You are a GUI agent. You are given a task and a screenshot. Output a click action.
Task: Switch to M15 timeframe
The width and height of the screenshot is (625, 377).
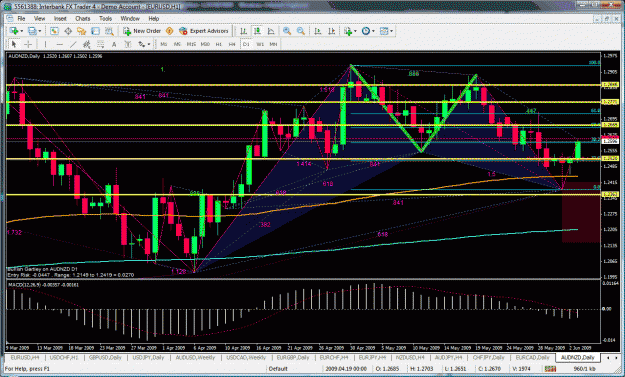point(191,44)
